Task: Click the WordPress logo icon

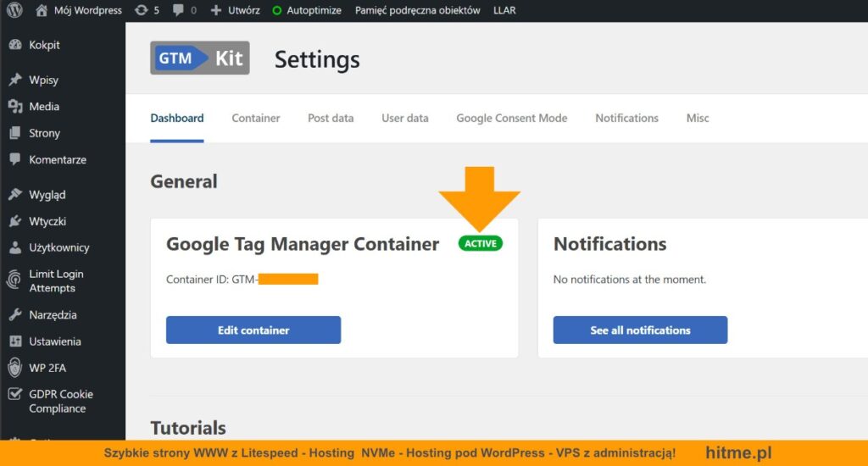Action: click(x=14, y=10)
